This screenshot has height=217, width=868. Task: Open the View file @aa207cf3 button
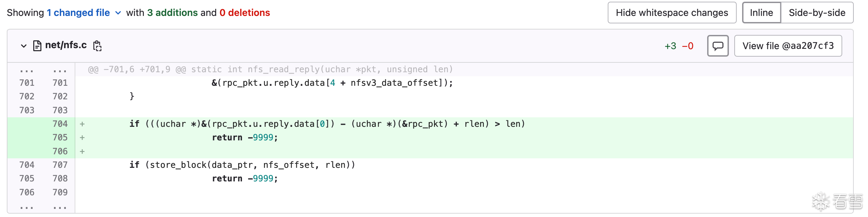pyautogui.click(x=788, y=46)
